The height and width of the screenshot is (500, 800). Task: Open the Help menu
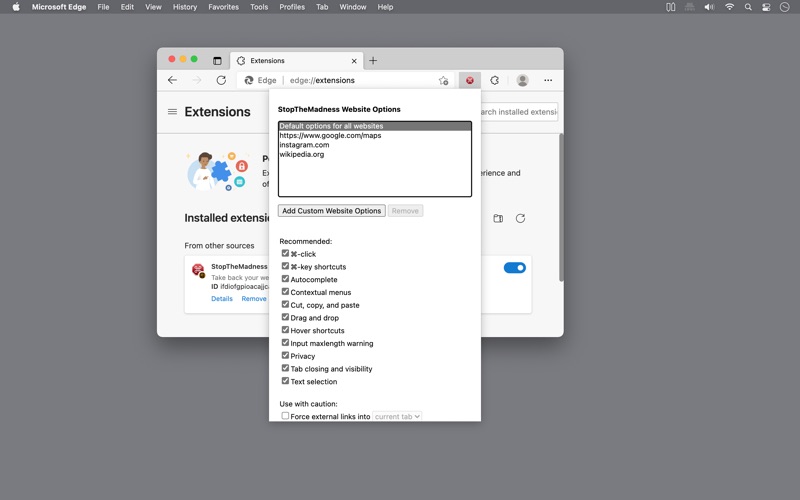coord(385,7)
